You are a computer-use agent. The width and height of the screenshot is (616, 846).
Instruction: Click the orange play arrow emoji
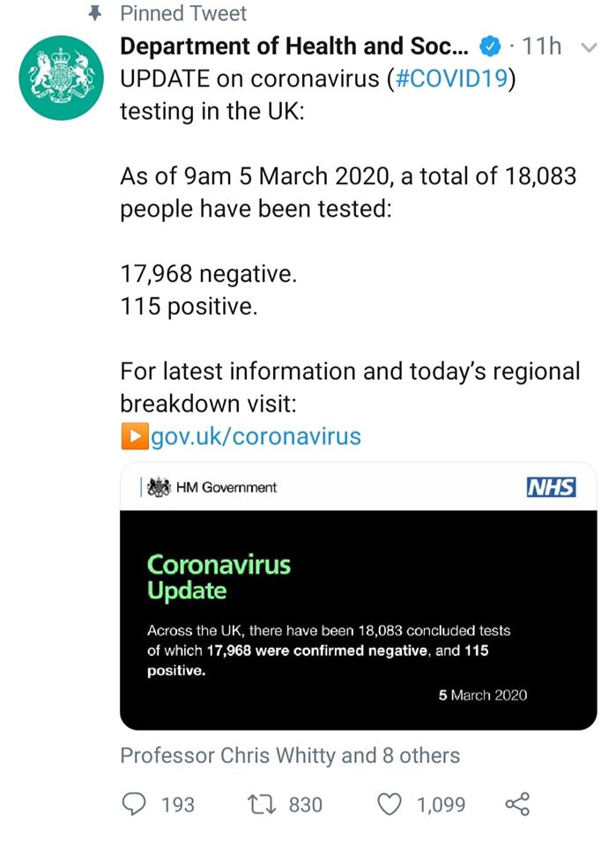pos(134,436)
